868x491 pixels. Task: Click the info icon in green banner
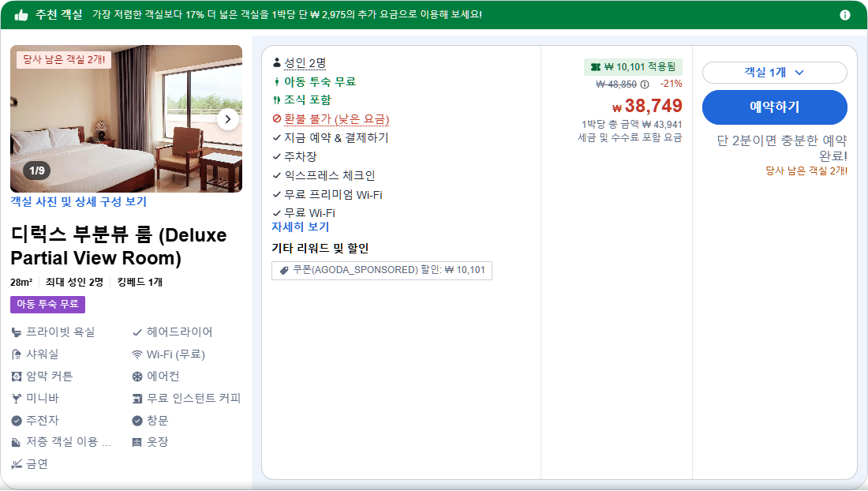[845, 15]
